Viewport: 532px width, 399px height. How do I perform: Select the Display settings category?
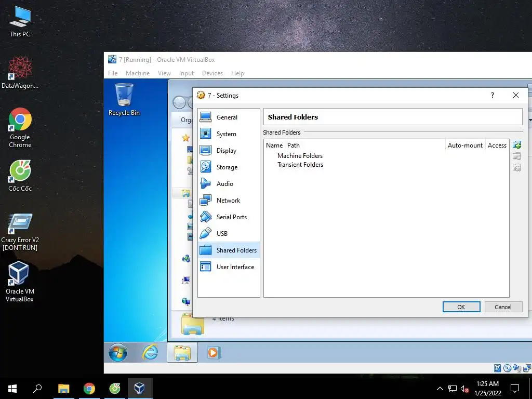[229, 150]
